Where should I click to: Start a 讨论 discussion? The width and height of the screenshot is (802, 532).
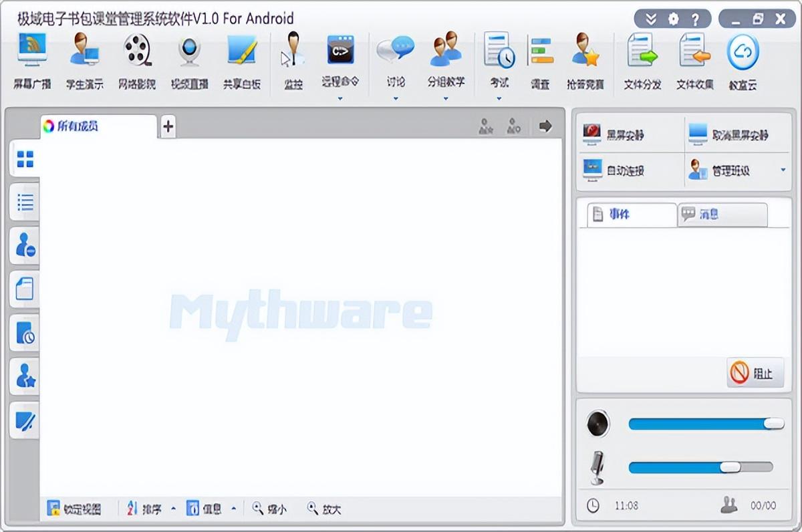click(396, 60)
